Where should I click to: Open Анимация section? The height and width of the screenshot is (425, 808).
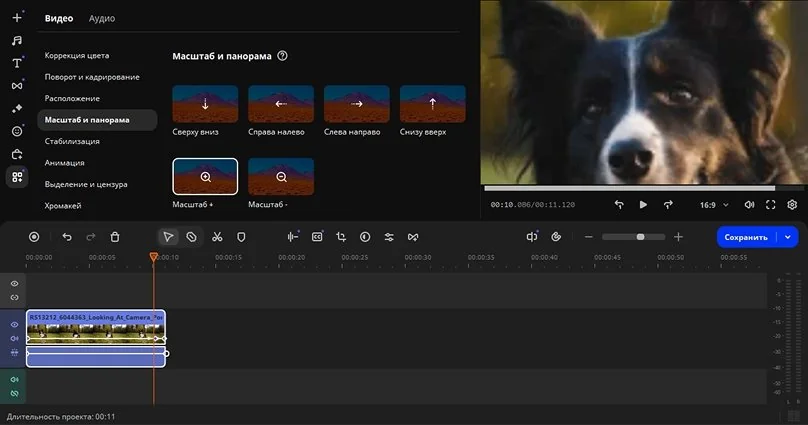[x=64, y=163]
